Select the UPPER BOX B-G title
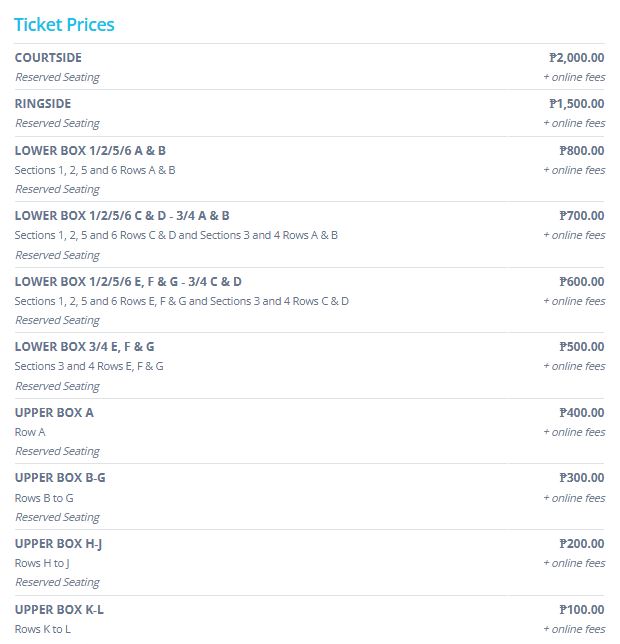Screen dimensions: 620x644 60,478
